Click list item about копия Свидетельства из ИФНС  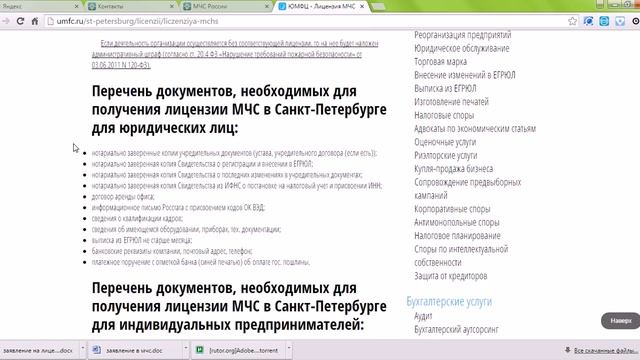(x=237, y=185)
